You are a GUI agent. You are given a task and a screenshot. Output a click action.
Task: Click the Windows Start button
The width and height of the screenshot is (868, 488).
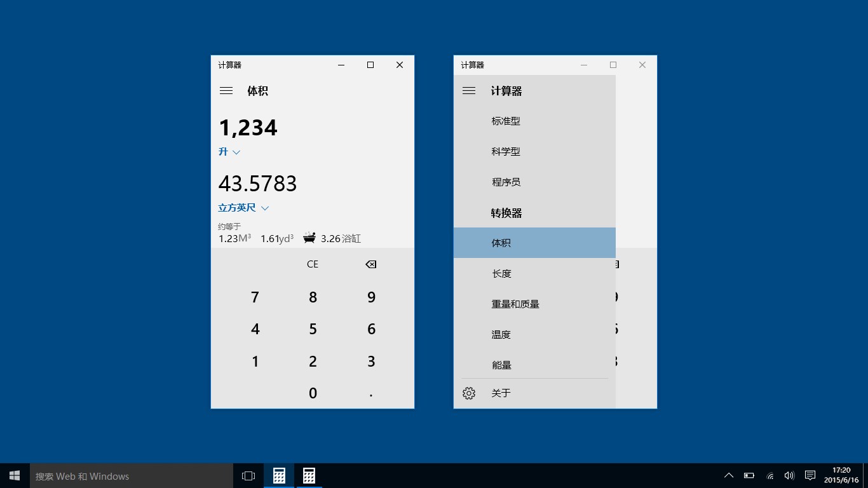pos(13,475)
